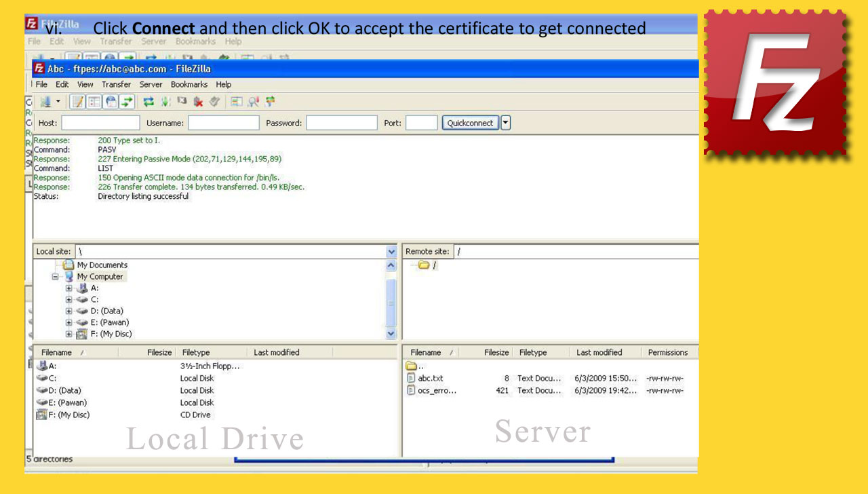This screenshot has width=868, height=494.
Task: Refresh the file and folder lists
Action: click(149, 102)
